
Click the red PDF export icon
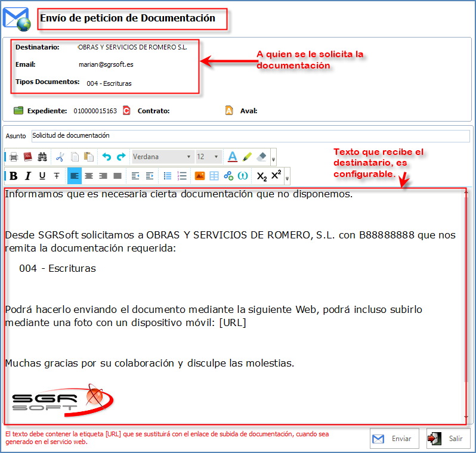pos(28,157)
